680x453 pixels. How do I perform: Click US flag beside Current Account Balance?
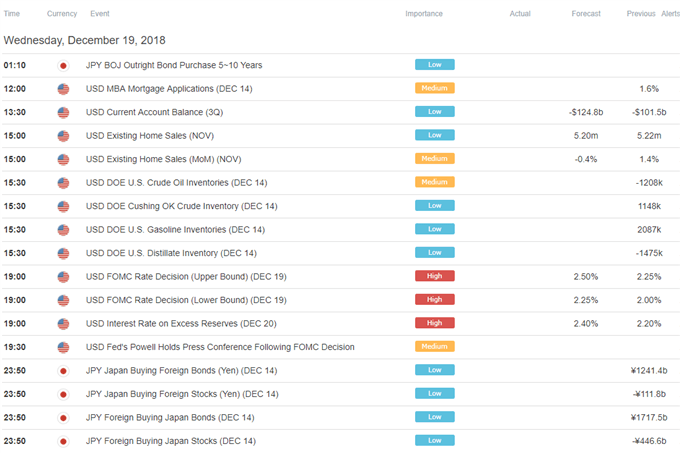(63, 113)
